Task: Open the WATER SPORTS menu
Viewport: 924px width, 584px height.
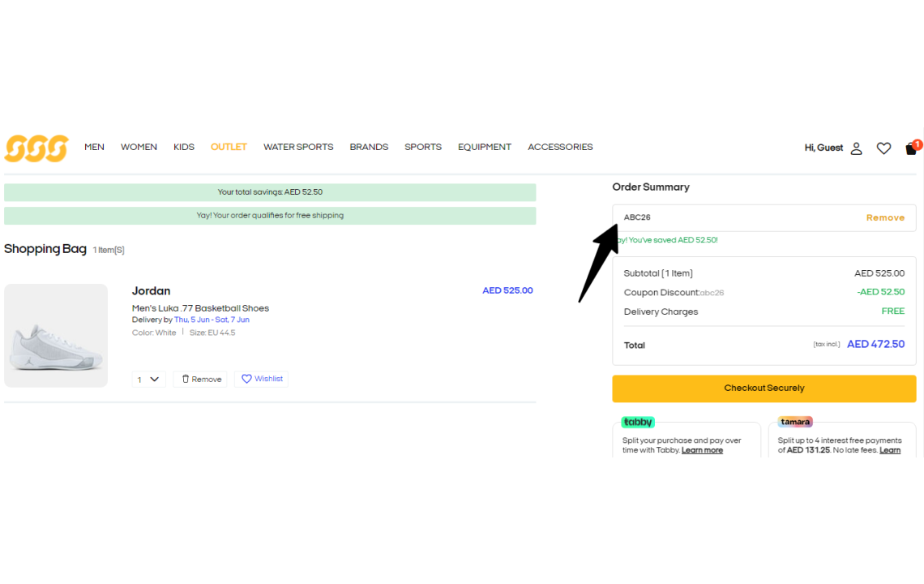Action: (298, 147)
